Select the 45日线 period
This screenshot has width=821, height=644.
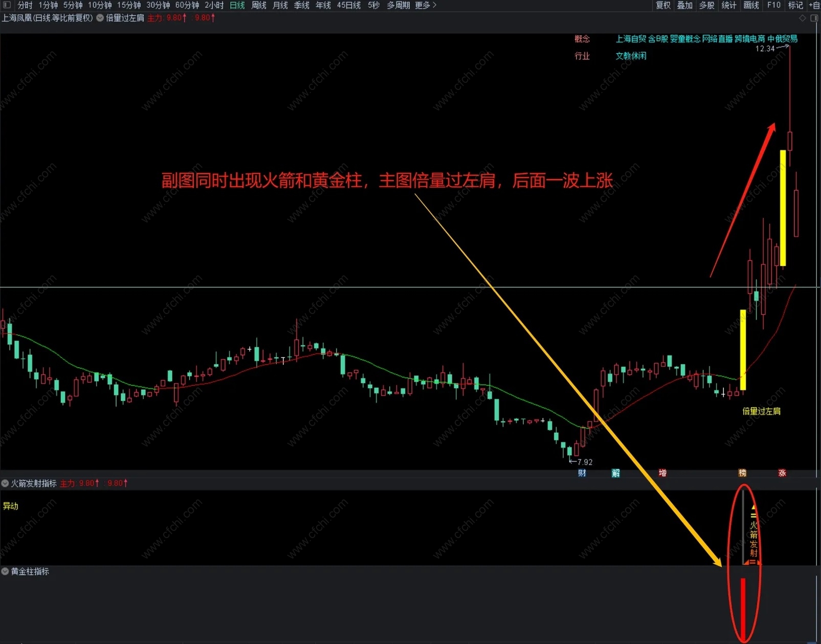pos(349,5)
